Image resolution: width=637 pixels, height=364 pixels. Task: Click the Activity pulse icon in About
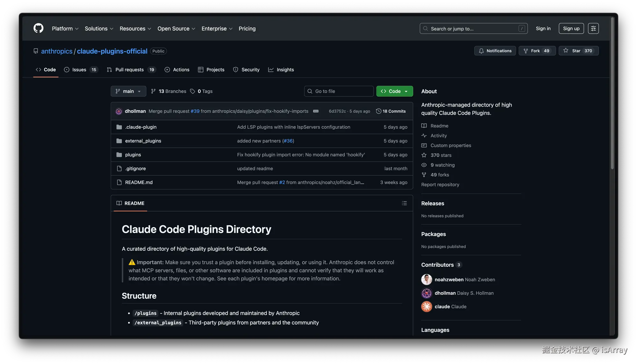pyautogui.click(x=424, y=136)
